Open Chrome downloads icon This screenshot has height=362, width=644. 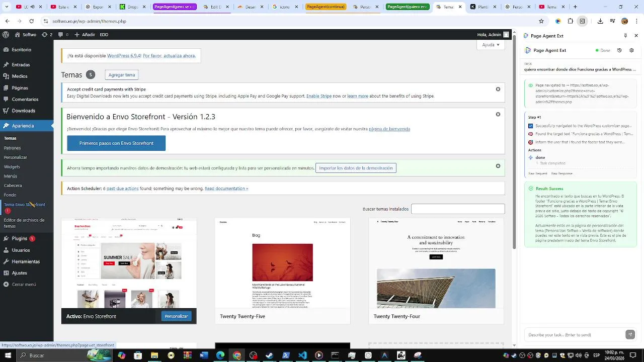tap(600, 21)
